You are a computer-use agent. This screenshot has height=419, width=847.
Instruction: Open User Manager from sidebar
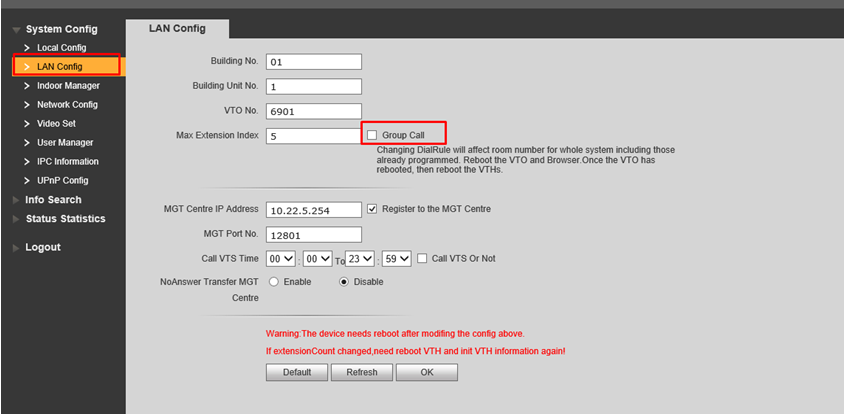tap(65, 143)
